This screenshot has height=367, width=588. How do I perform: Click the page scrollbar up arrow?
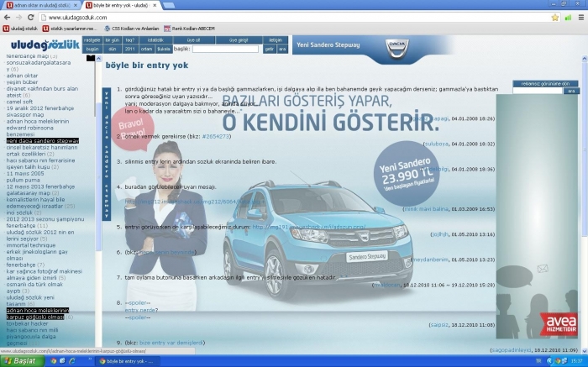click(585, 59)
